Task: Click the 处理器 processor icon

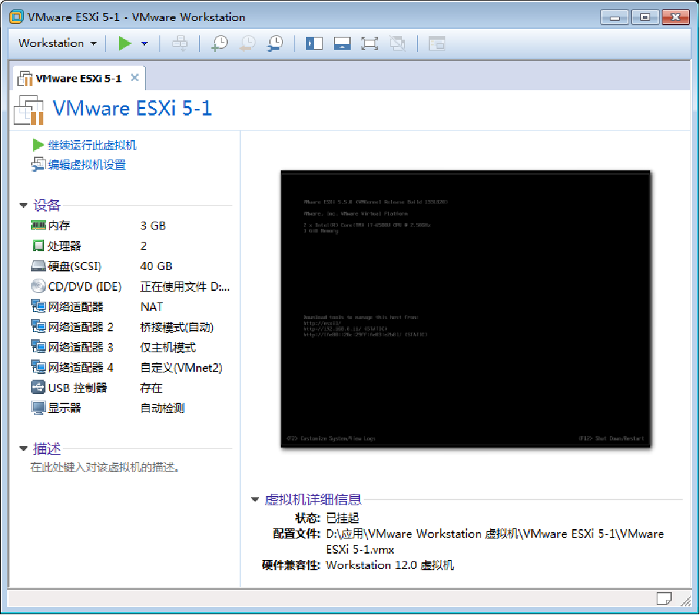Action: click(x=38, y=245)
